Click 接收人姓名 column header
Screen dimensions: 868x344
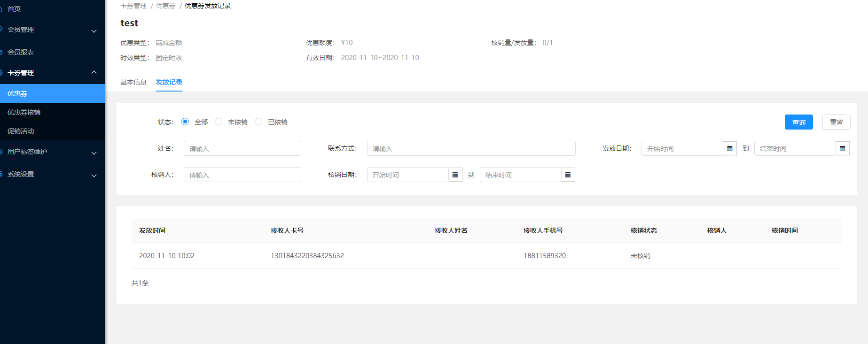(451, 230)
